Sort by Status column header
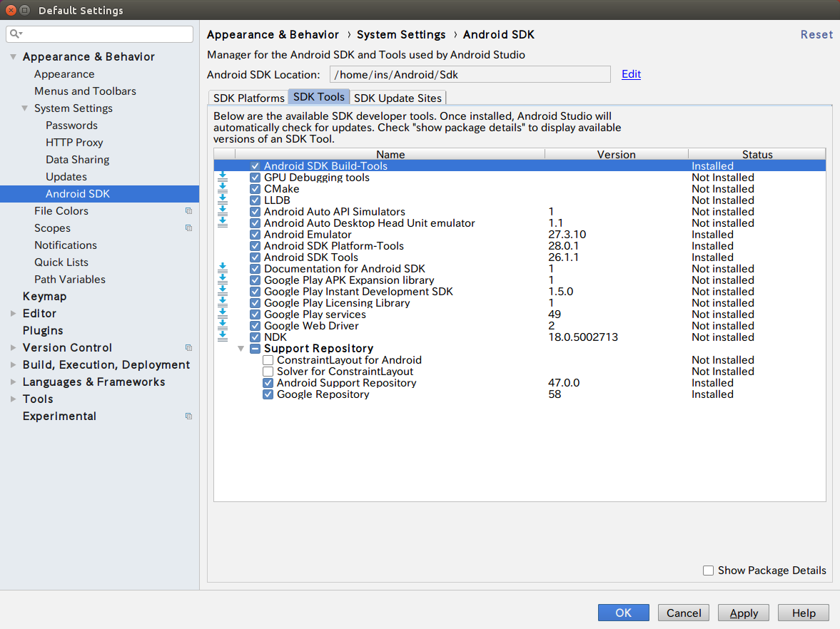 pos(757,154)
